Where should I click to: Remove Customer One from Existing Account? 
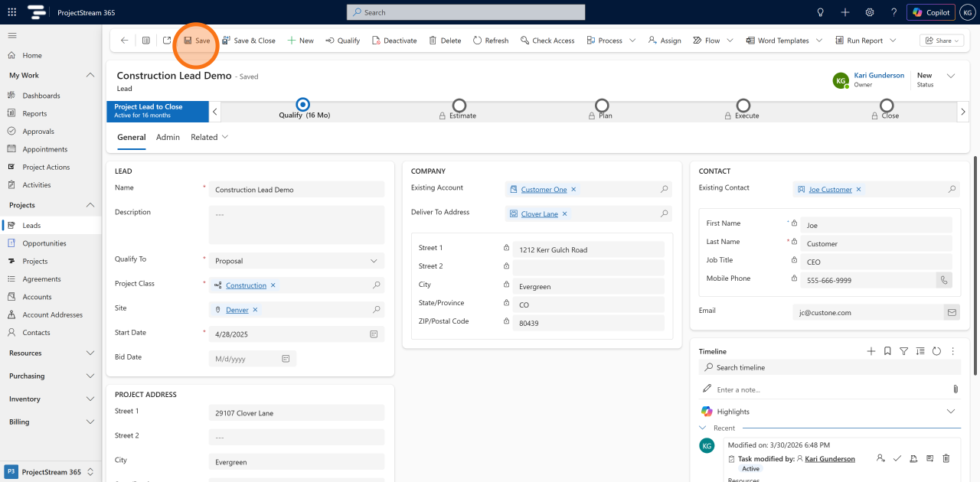(x=573, y=189)
